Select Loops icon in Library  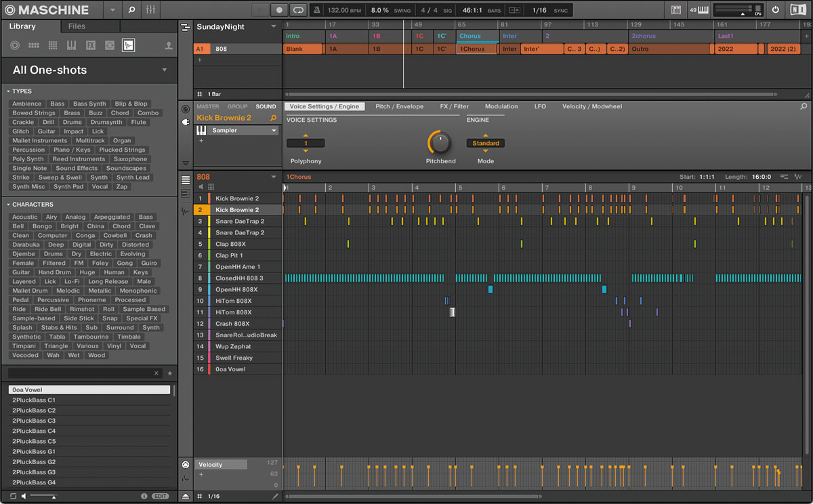coord(109,45)
